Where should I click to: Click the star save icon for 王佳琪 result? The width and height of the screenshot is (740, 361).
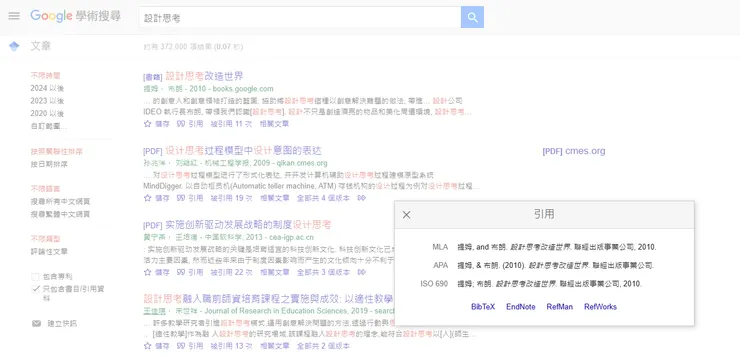tap(147, 346)
